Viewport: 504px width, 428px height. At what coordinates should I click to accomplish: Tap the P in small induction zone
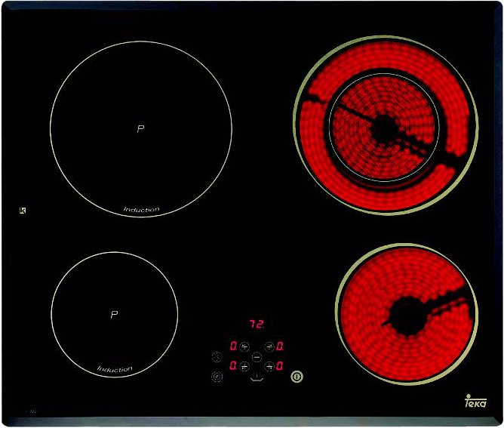tap(114, 315)
